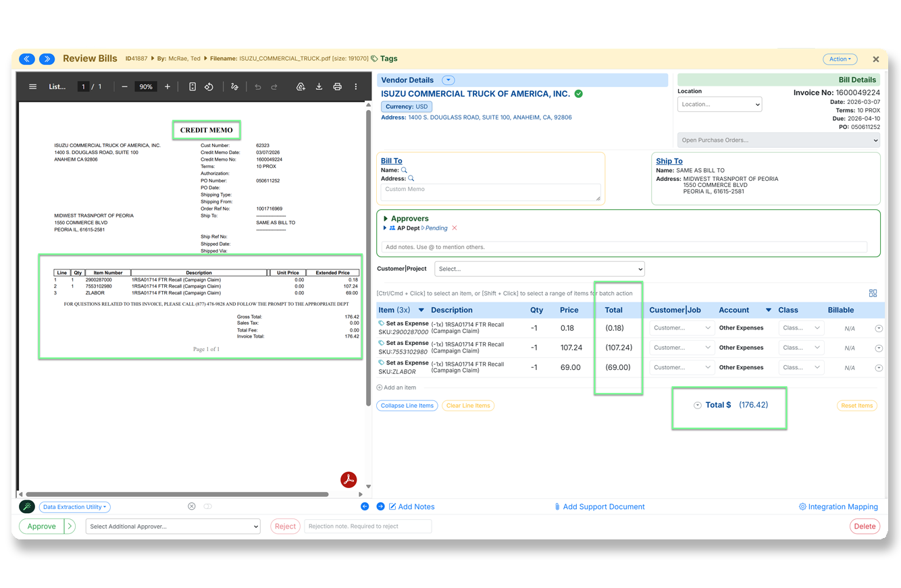The width and height of the screenshot is (901, 588).
Task: Expand the Total $ breakdown arrow
Action: [698, 406]
